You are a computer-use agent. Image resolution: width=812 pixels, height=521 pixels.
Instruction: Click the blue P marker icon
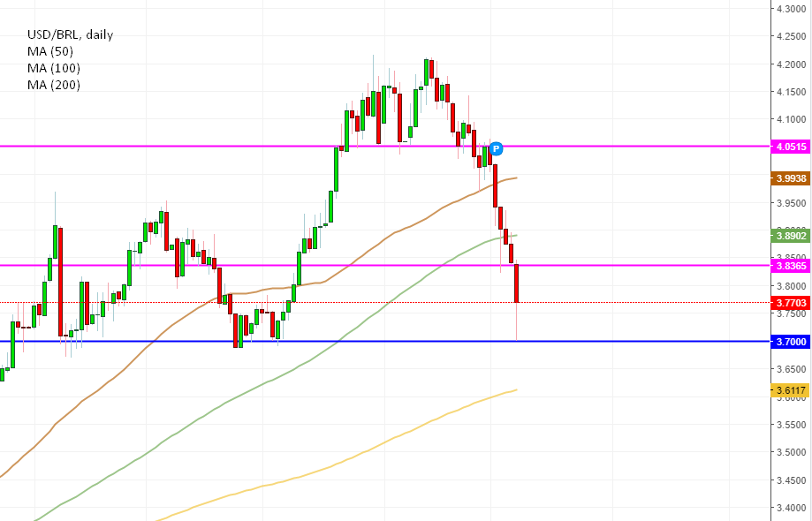pyautogui.click(x=496, y=148)
